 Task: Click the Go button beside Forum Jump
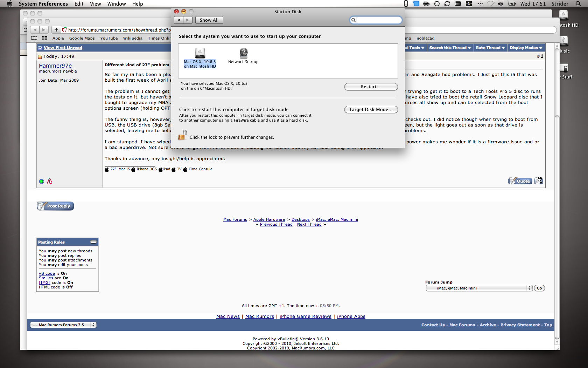point(539,288)
